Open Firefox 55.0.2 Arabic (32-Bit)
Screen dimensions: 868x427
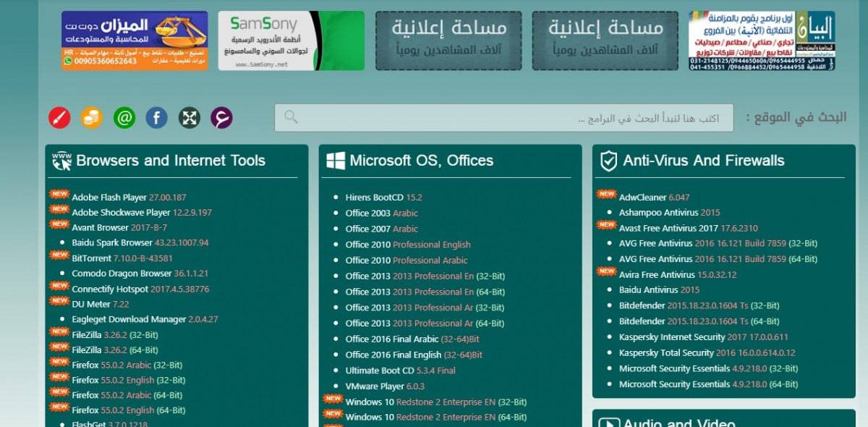pyautogui.click(x=127, y=365)
